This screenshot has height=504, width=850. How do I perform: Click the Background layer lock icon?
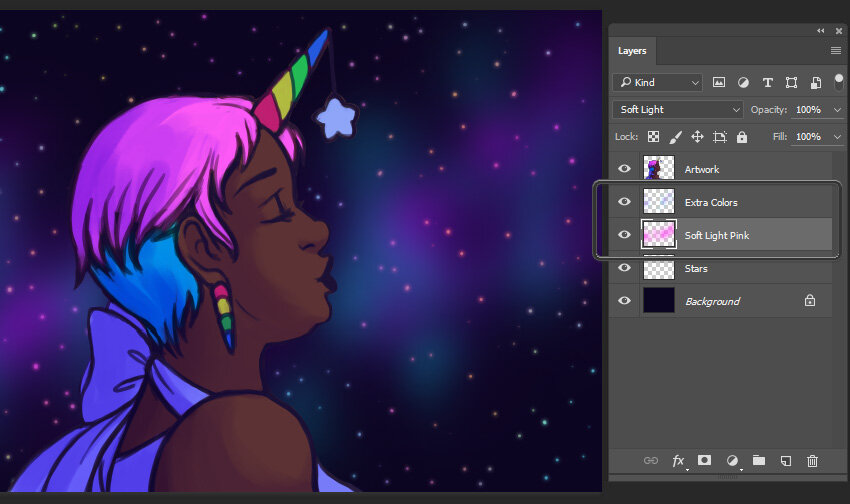[x=810, y=300]
